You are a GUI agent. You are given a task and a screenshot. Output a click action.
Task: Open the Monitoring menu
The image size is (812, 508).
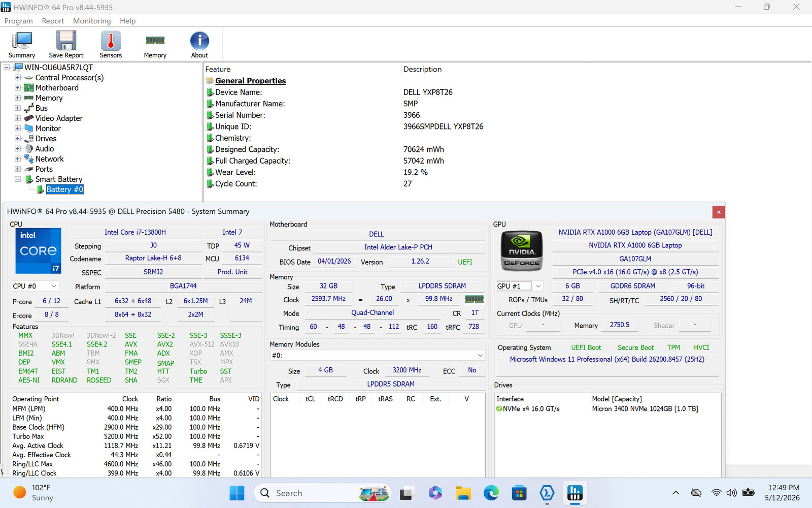point(92,21)
